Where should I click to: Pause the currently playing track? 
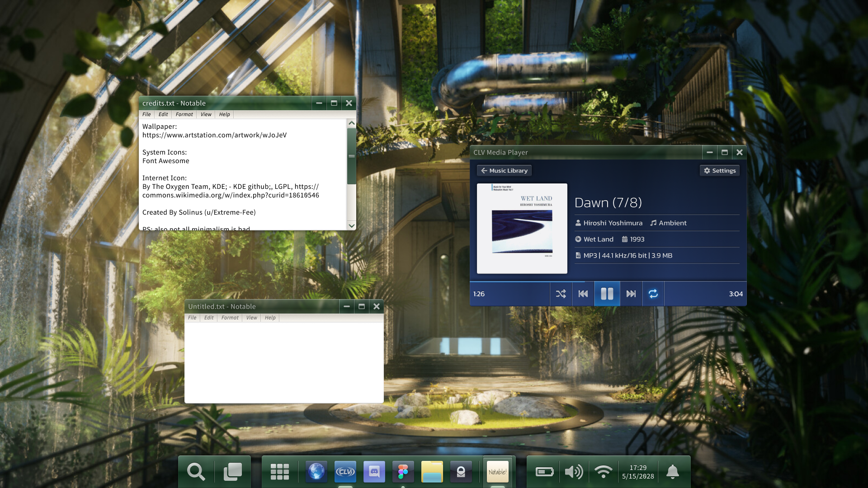(x=607, y=294)
